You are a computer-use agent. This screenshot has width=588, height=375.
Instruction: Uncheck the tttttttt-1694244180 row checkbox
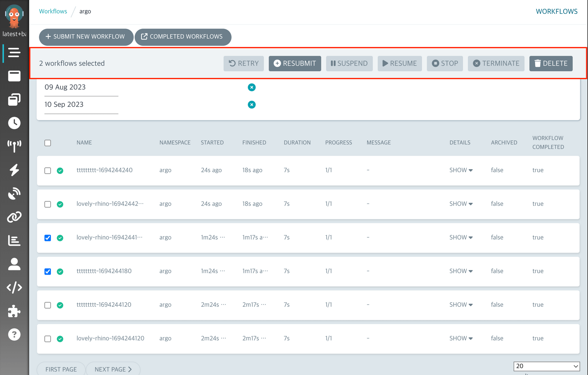[x=48, y=272]
